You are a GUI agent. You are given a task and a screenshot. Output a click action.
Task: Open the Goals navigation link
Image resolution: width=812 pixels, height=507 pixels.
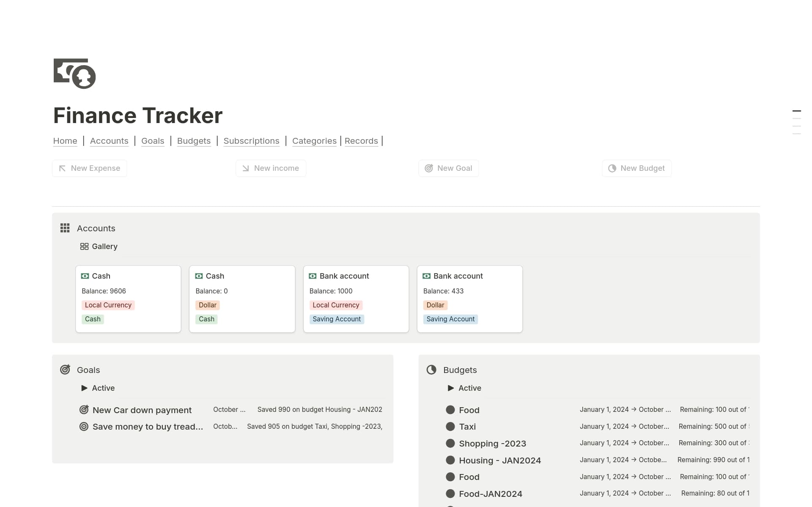click(x=153, y=141)
